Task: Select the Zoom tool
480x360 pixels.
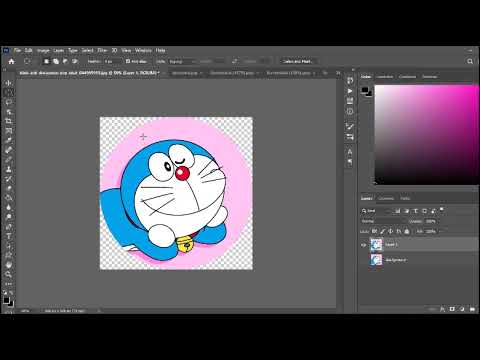Action: tap(9, 275)
